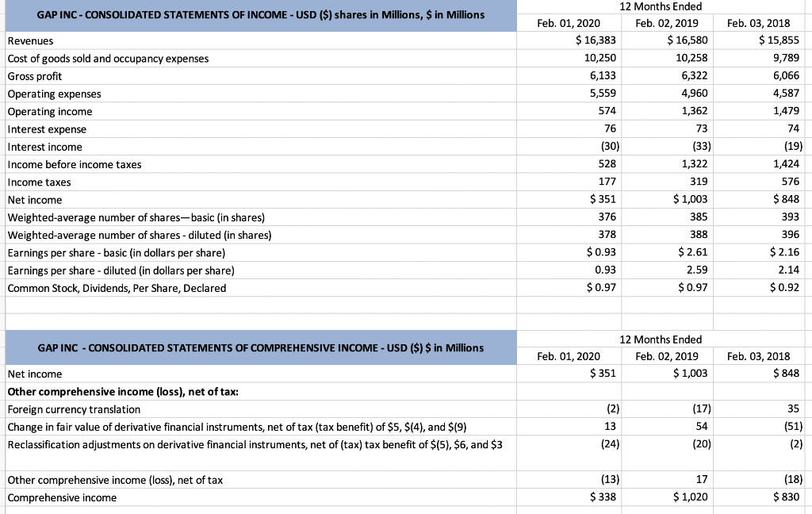Select the Interest expense row label

pyautogui.click(x=42, y=129)
